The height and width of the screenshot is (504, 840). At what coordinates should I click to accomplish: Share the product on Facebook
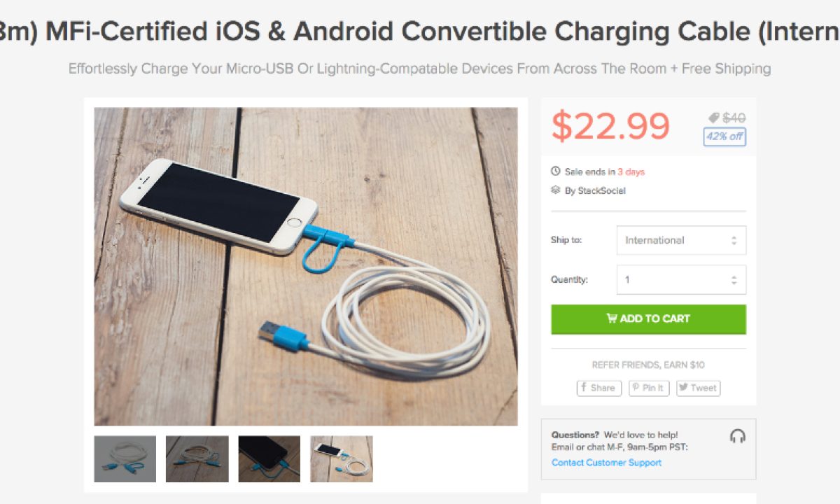(x=598, y=388)
